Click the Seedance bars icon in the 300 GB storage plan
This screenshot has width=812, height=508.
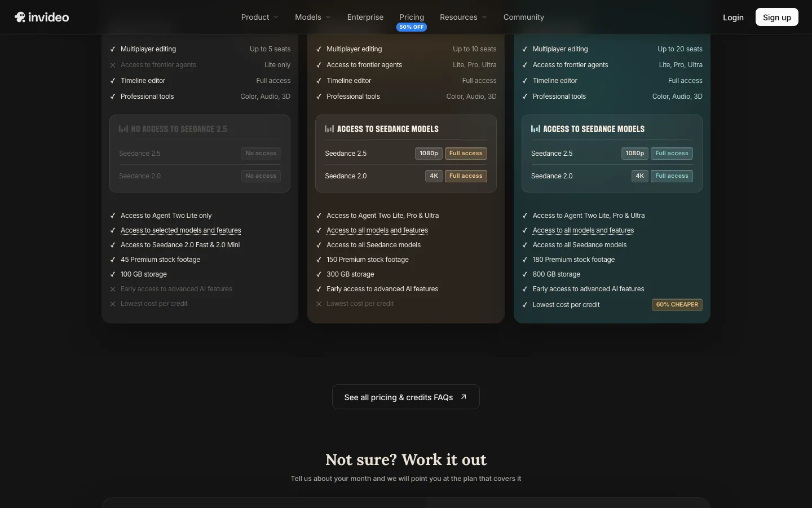[329, 129]
